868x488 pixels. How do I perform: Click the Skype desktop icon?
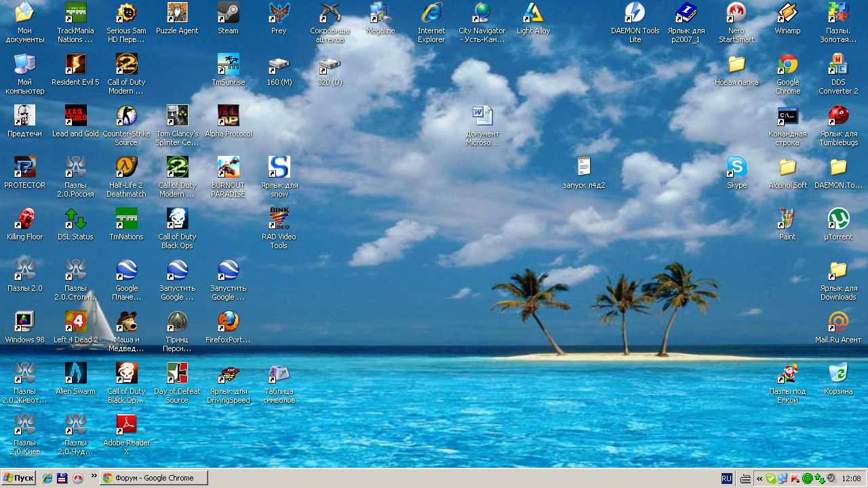(x=736, y=173)
